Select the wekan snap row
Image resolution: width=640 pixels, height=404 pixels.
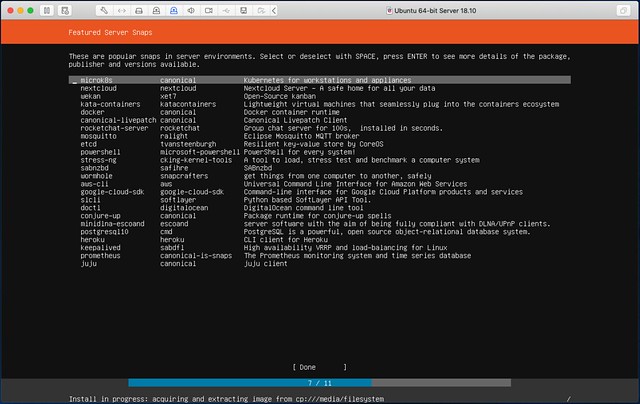pos(320,96)
